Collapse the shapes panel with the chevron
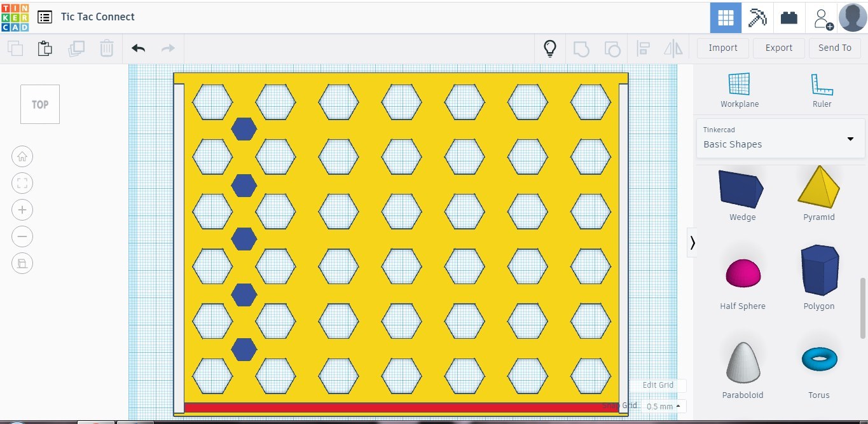 (x=692, y=242)
